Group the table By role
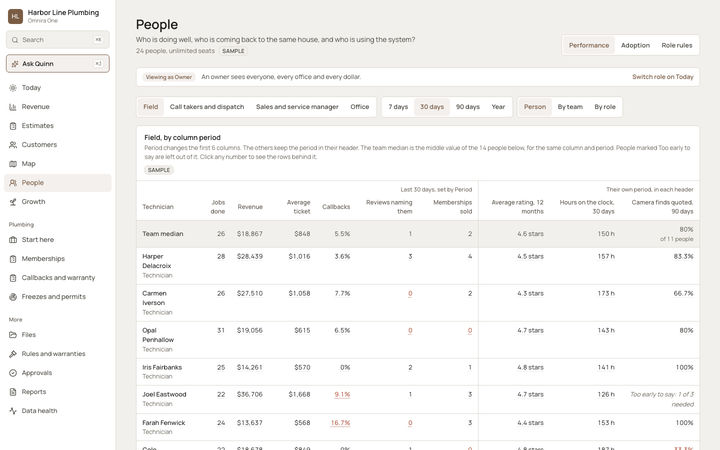Screen dimensions: 720x450 605,107
